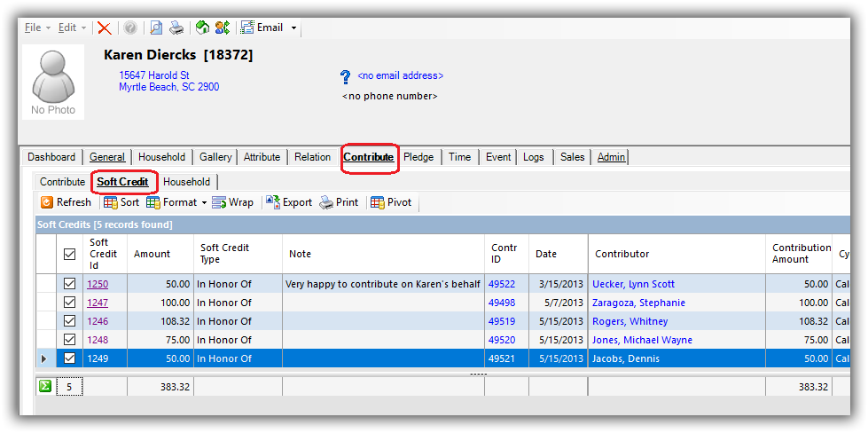
Task: Uncheck the checkbox for soft credit 1250
Action: tap(70, 284)
